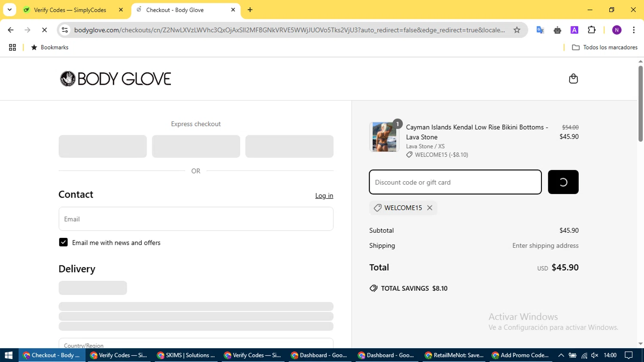Click the loading Apply discount button
Image resolution: width=644 pixels, height=362 pixels.
click(563, 182)
